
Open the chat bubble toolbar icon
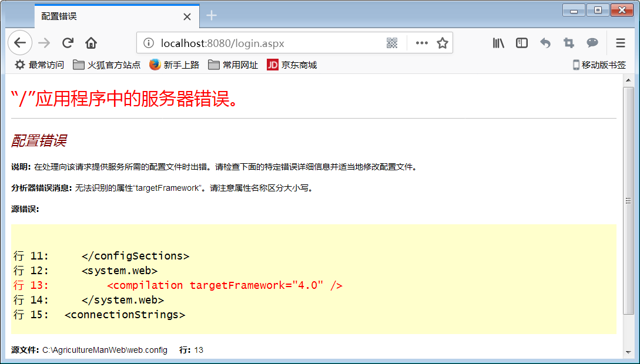(x=592, y=43)
